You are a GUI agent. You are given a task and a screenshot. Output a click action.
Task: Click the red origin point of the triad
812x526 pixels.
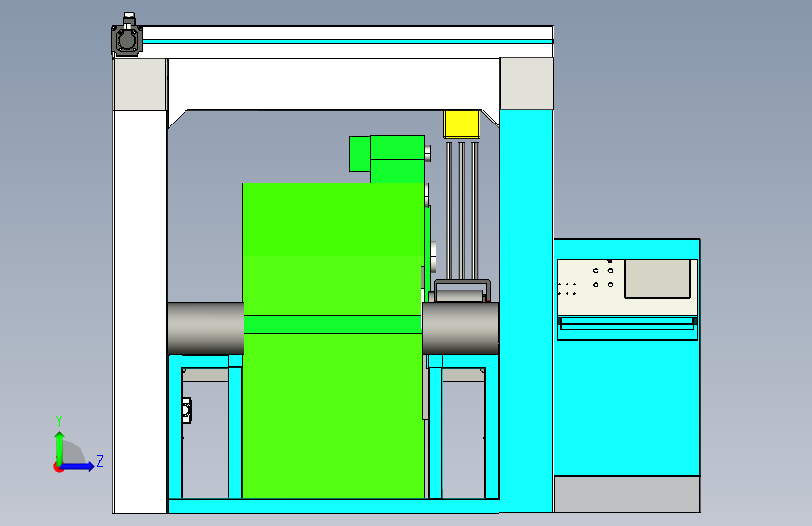click(x=58, y=467)
